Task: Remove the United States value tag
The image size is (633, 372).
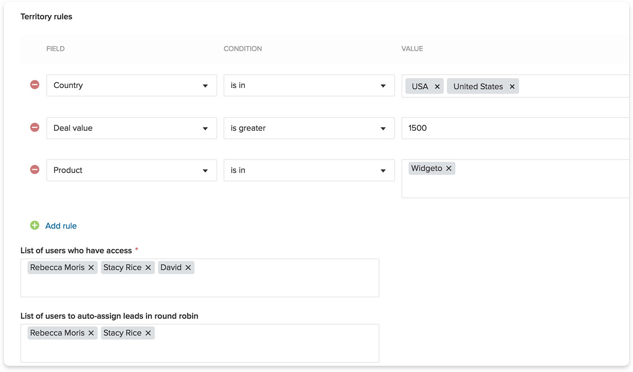Action: [512, 86]
